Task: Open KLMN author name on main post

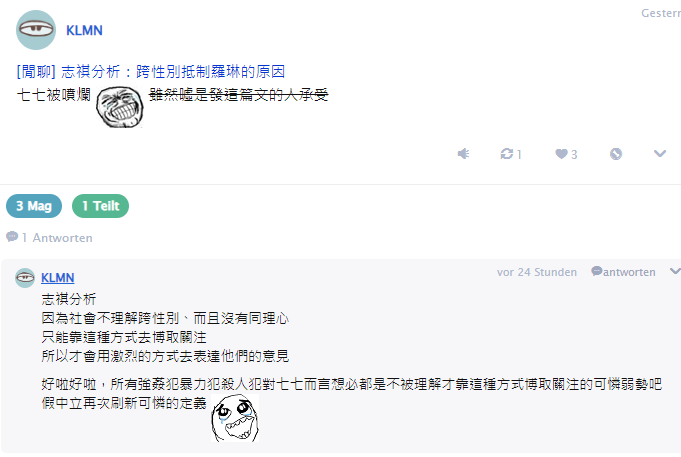Action: coord(84,30)
